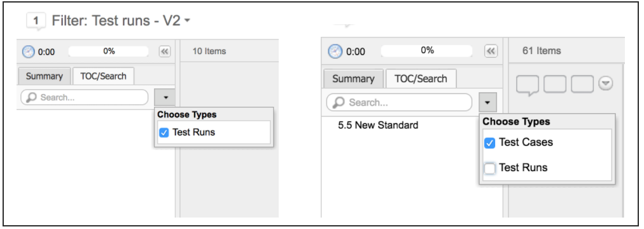Uncheck the Test Cases checkbox
This screenshot has height=229, width=644.
pos(489,143)
